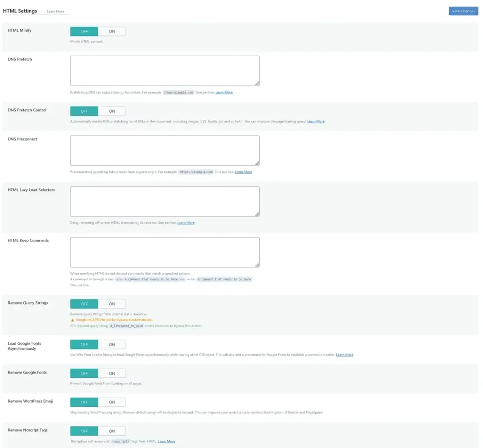Enable the Remove Google Fonts option
Screen dimensions: 483x448
point(112,373)
